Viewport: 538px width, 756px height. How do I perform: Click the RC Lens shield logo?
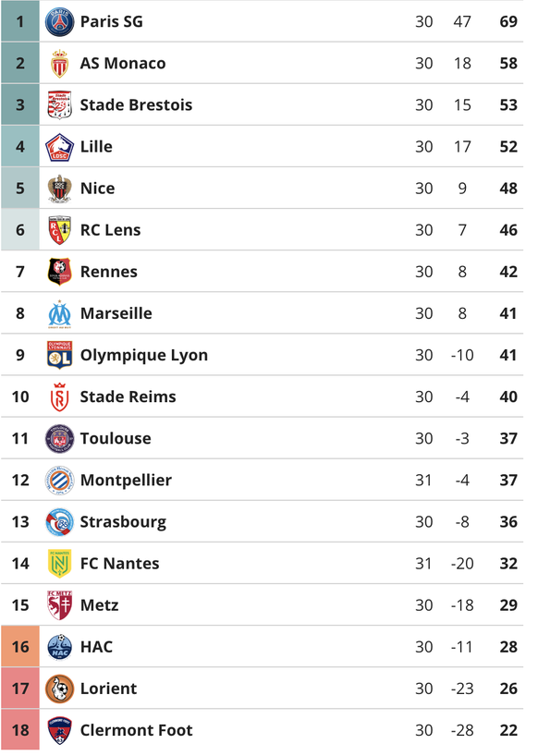coord(59,230)
